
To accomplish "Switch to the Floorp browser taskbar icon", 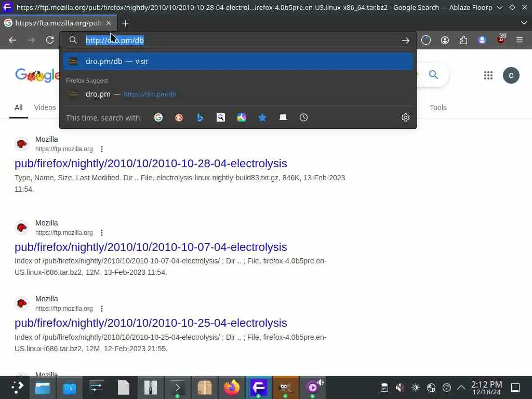I will click(x=259, y=388).
